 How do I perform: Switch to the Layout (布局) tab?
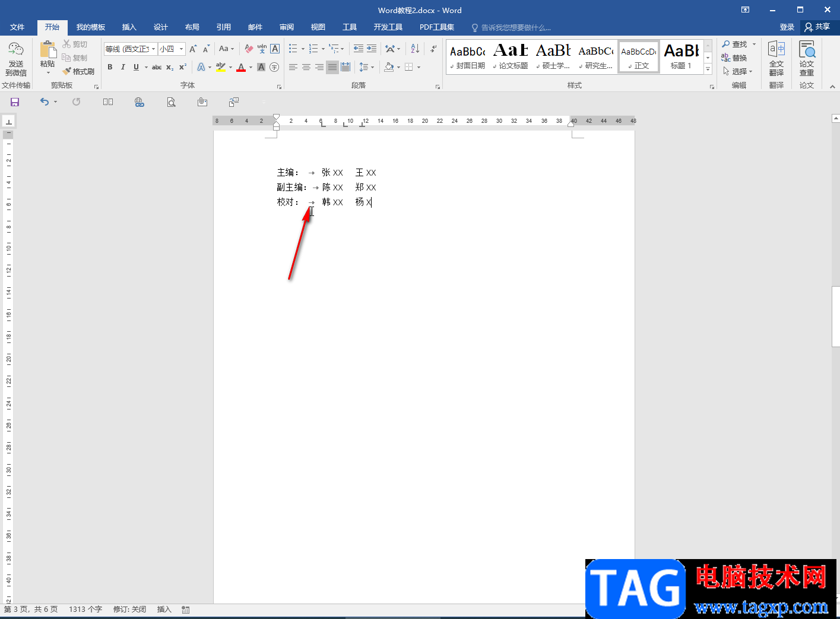[192, 27]
